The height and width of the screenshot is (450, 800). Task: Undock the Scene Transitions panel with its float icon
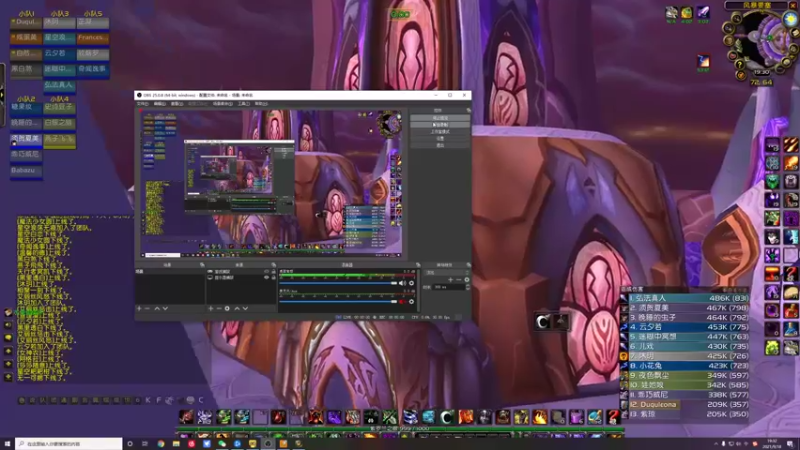468,265
